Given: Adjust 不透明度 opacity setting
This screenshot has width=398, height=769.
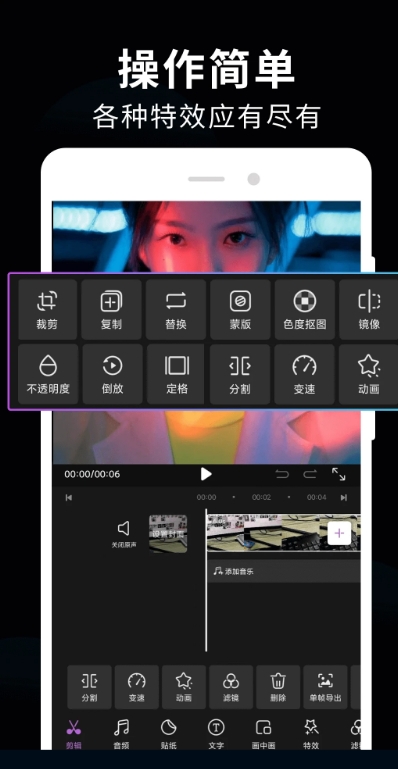Looking at the screenshot, I should click(x=48, y=374).
